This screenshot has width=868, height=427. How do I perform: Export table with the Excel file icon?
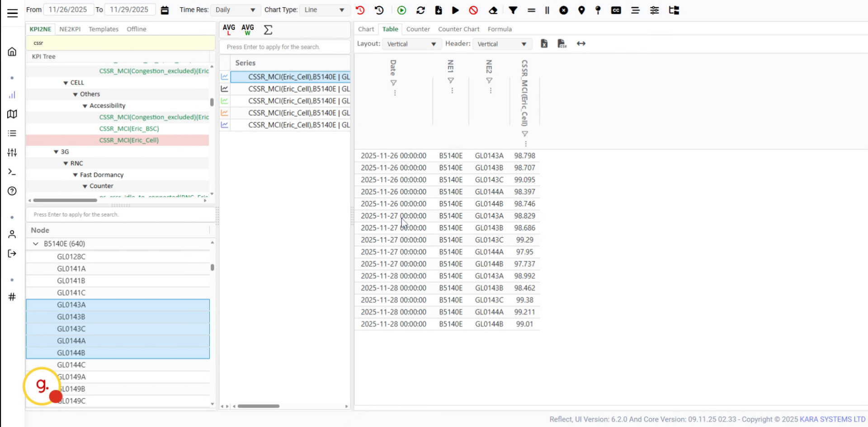coord(544,43)
